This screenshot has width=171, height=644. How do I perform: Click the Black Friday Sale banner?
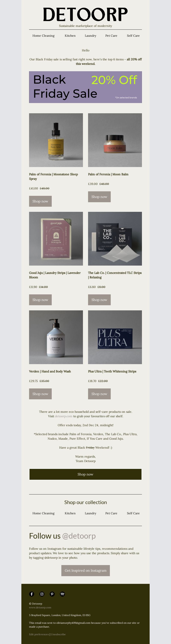point(85,87)
